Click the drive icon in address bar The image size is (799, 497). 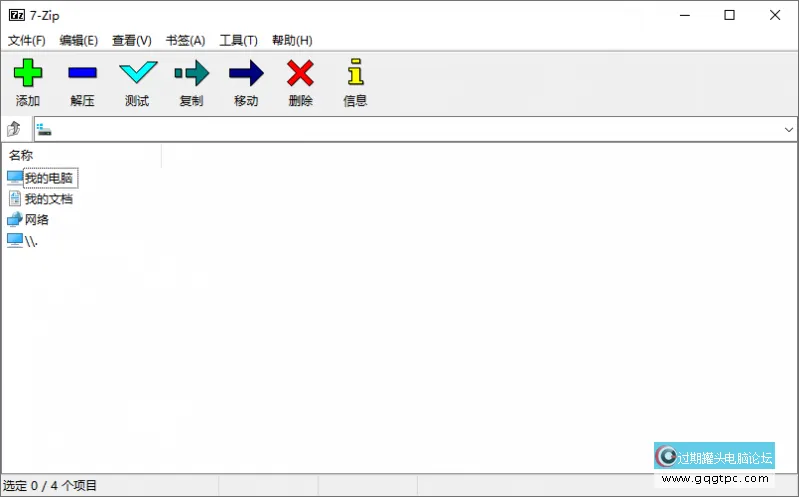44,129
